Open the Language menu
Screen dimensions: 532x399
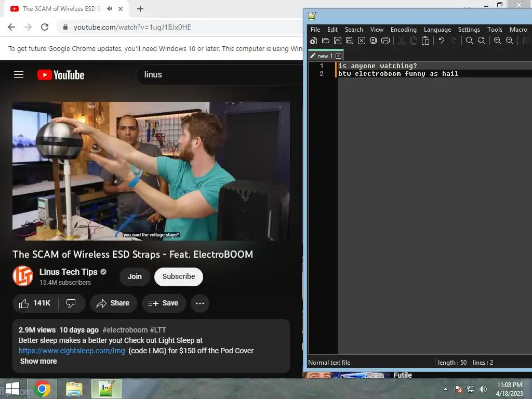(x=437, y=30)
